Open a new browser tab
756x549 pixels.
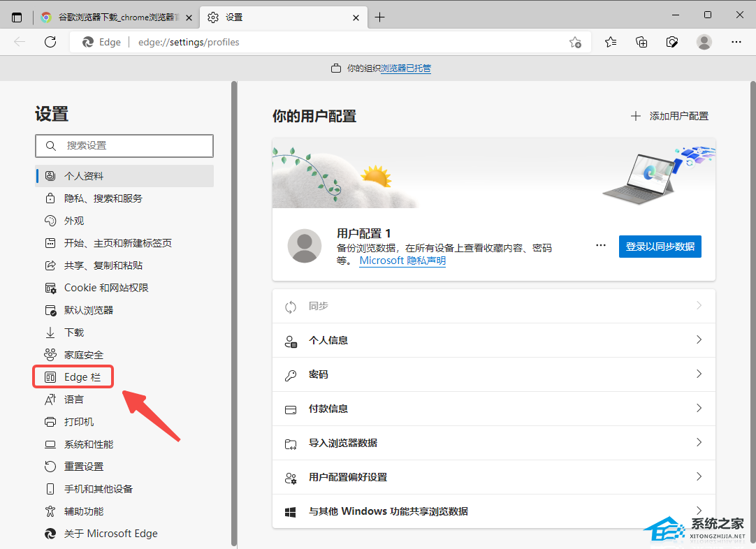point(380,17)
